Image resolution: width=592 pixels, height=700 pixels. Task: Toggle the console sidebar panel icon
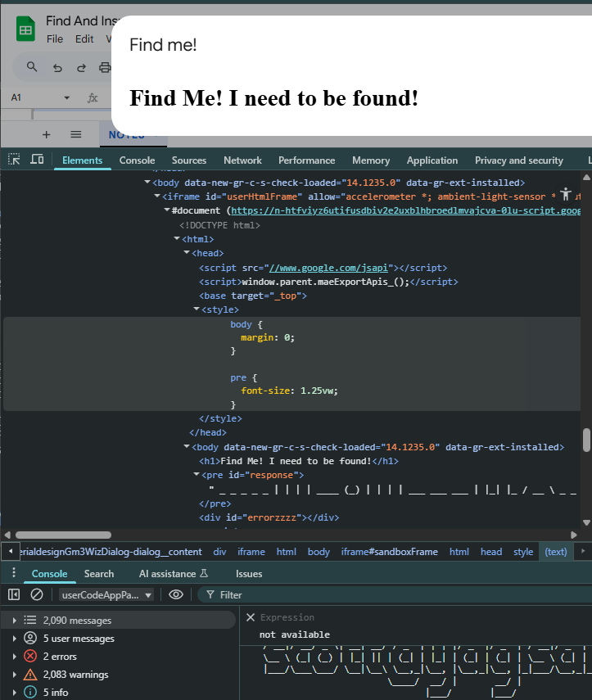tap(14, 594)
